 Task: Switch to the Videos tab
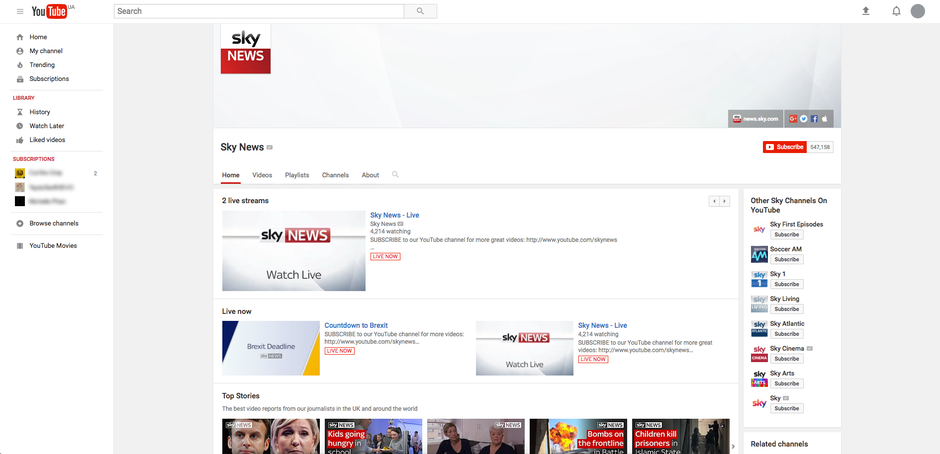[262, 175]
